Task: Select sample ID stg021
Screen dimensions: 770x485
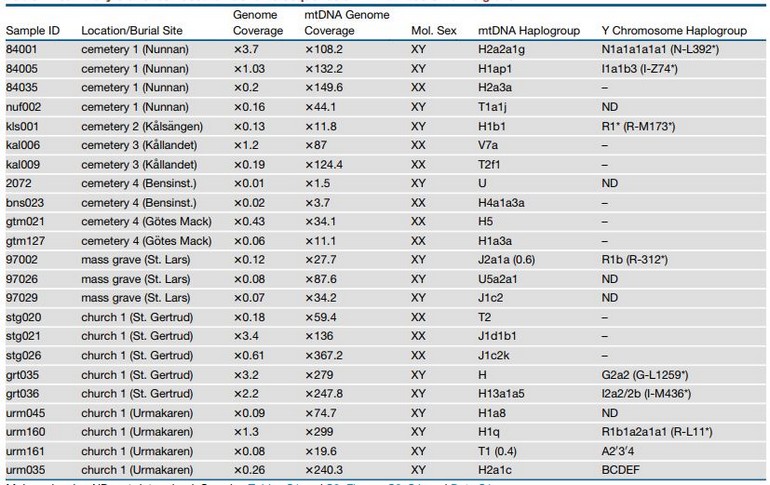Action: click(23, 336)
